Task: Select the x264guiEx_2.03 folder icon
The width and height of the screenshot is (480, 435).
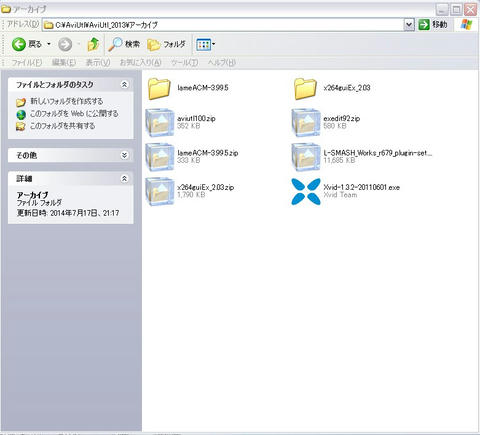Action: (x=305, y=88)
